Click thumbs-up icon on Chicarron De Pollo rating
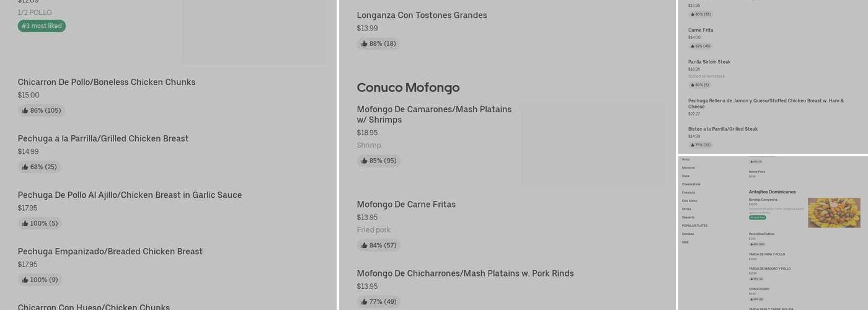 pos(25,111)
